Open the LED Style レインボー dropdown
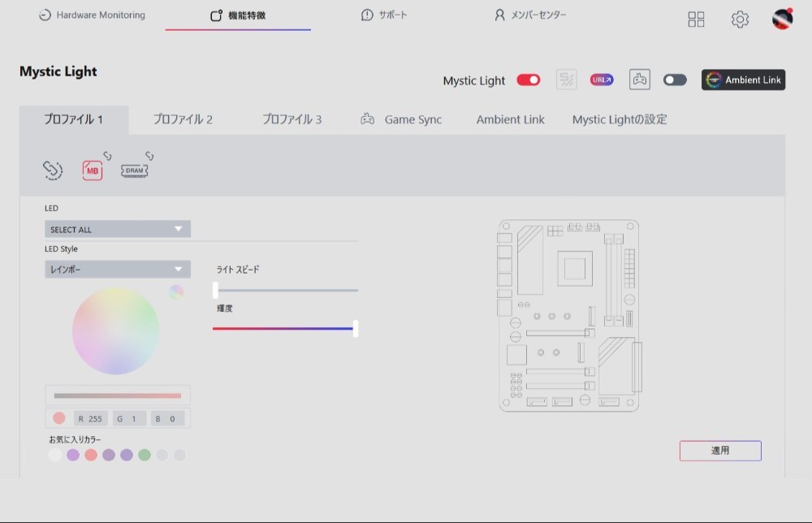This screenshot has height=523, width=812. (118, 270)
